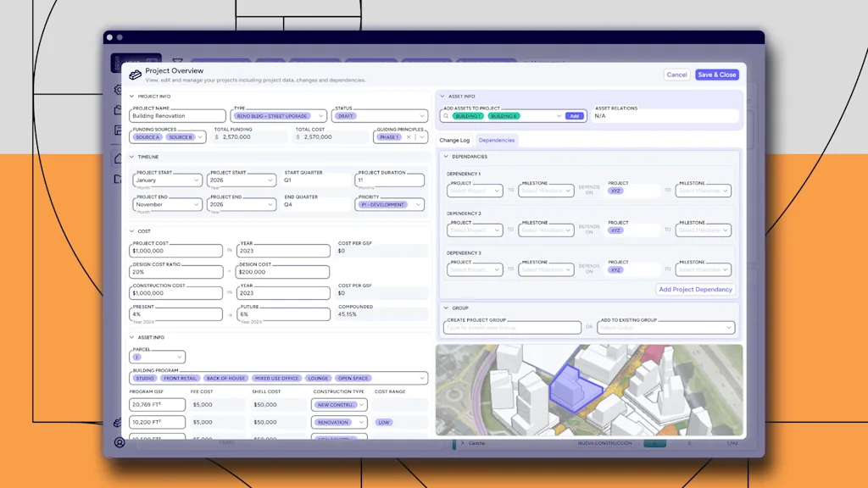Click the settings gear icon in sidebar
This screenshot has width=868, height=488.
pyautogui.click(x=120, y=89)
